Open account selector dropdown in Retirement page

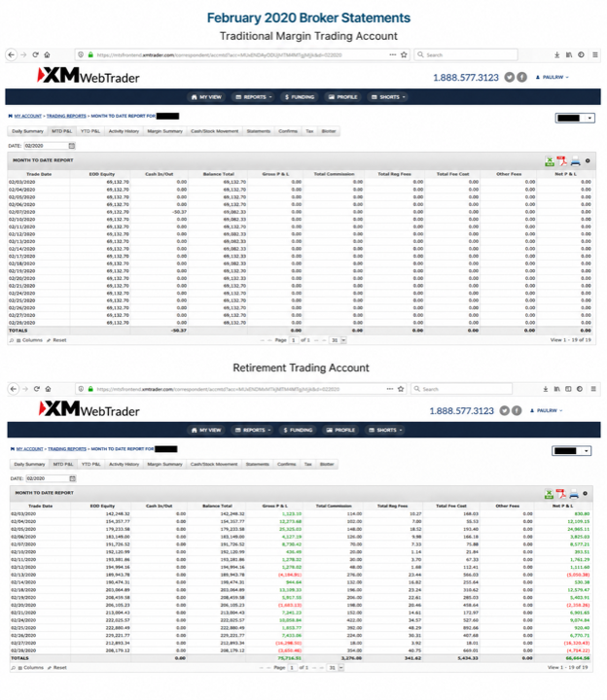[x=572, y=451]
